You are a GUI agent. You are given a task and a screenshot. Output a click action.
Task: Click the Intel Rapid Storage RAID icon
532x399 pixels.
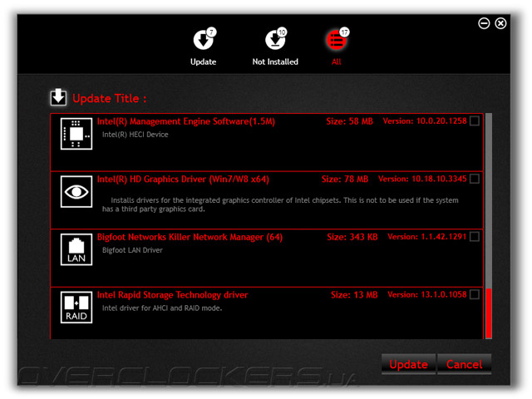(x=76, y=308)
